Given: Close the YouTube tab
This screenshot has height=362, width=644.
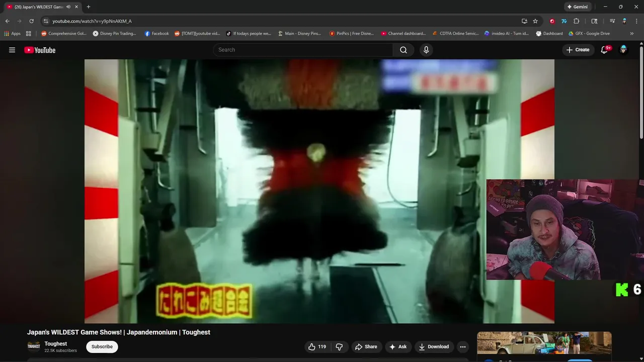Looking at the screenshot, I should (76, 7).
